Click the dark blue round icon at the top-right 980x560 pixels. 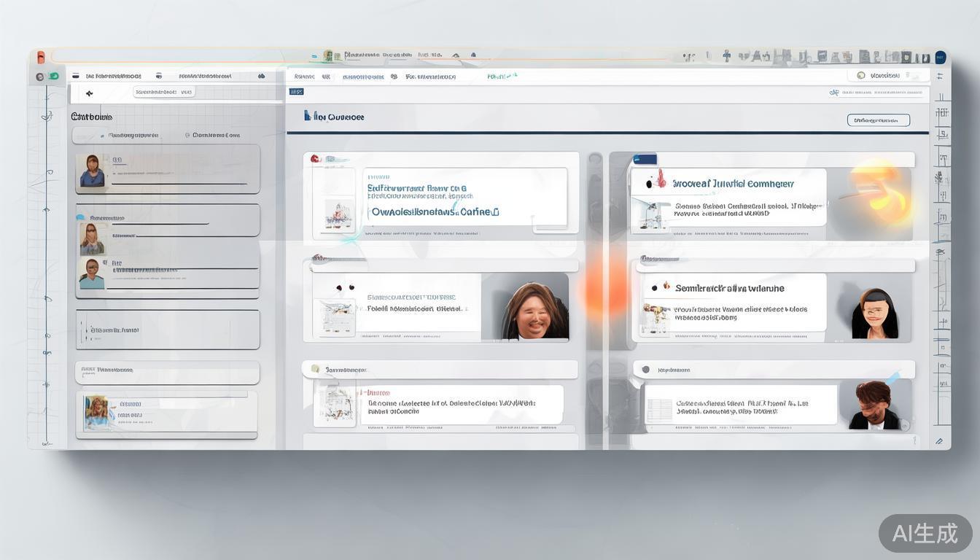tap(941, 57)
